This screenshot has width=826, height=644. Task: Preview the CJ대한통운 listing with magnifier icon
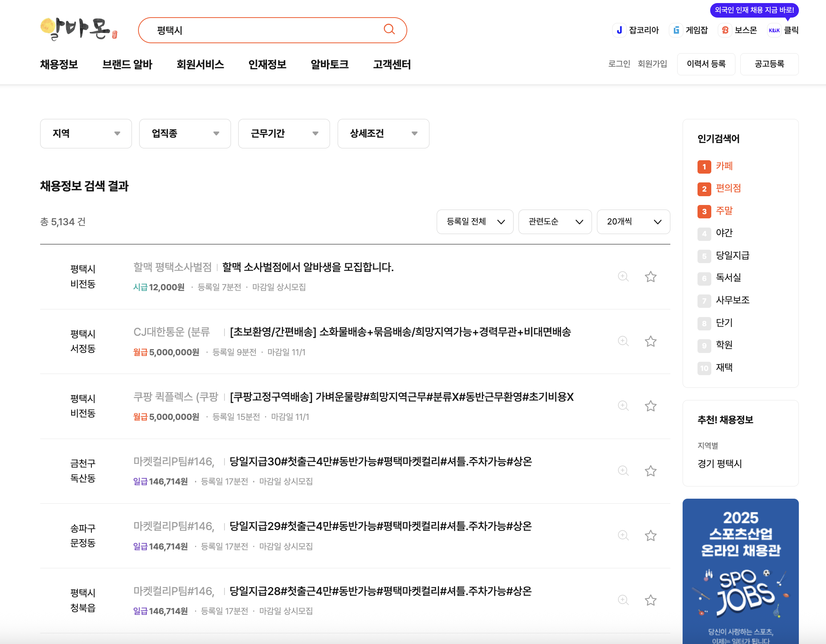pos(623,341)
